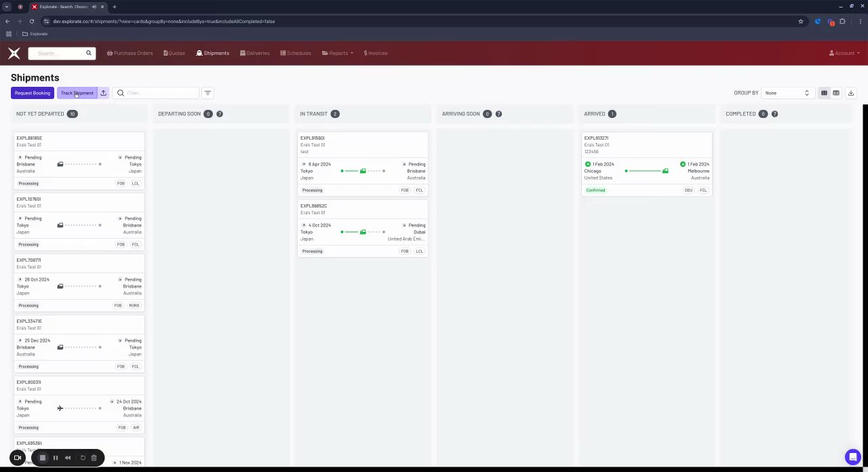Expand the Reports dropdown menu
The height and width of the screenshot is (472, 868).
338,53
